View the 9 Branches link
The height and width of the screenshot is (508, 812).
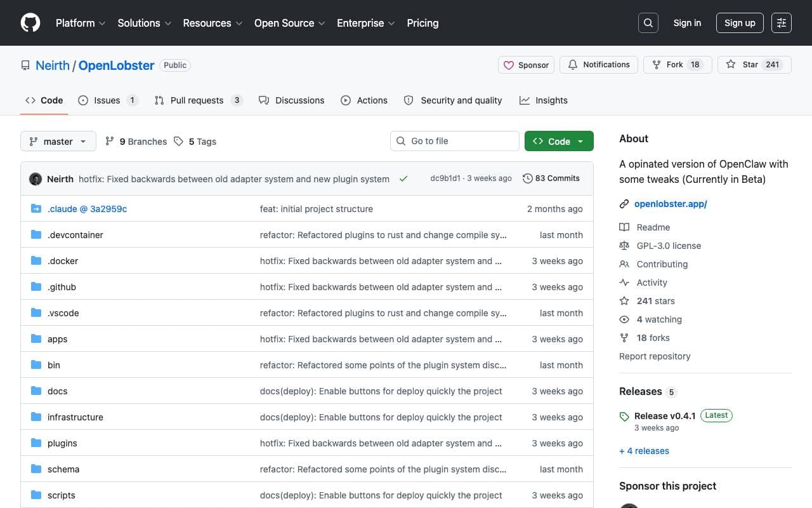pos(136,142)
